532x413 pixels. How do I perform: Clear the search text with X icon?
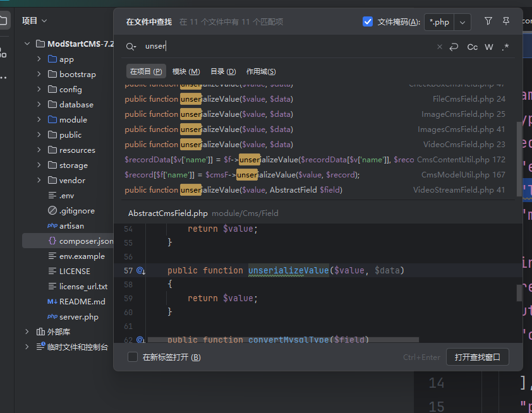(440, 47)
